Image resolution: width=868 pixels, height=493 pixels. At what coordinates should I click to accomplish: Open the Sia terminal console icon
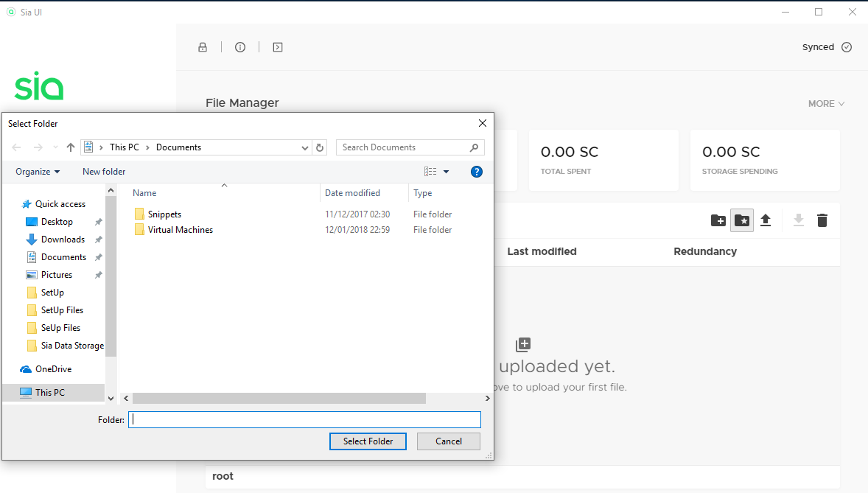coord(277,46)
